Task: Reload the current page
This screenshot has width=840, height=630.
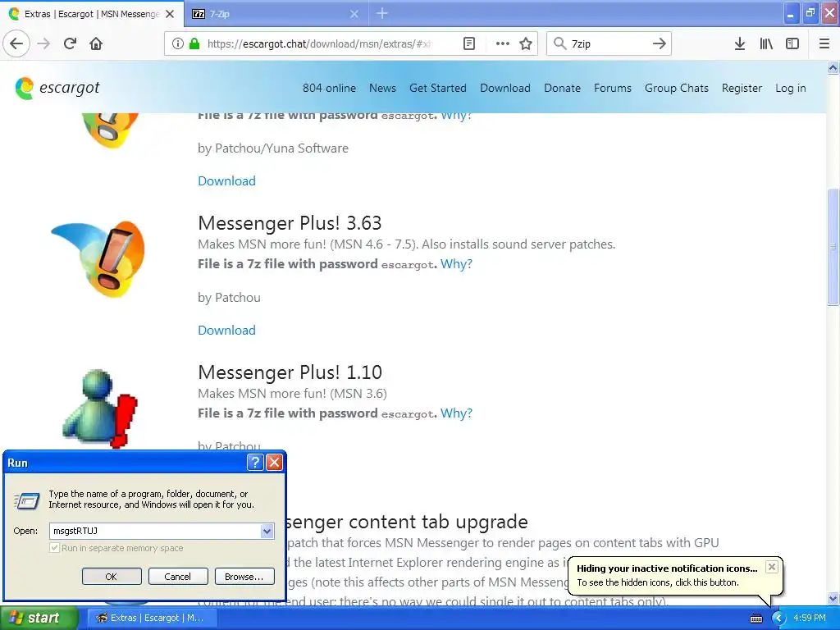Action: click(70, 43)
